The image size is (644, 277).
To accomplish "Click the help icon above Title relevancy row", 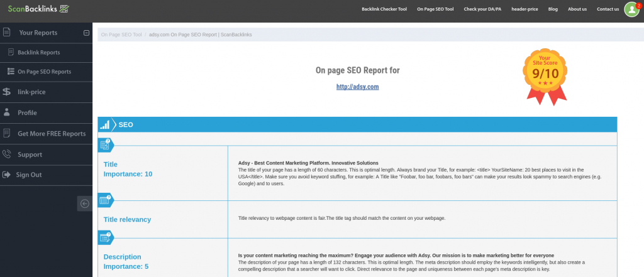I will pos(106,200).
